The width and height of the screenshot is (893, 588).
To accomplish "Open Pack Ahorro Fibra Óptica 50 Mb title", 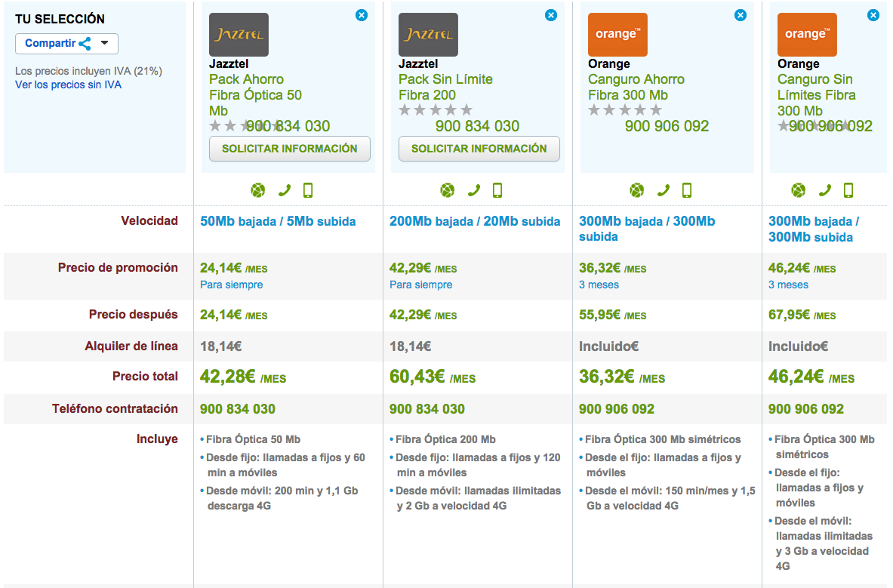I will pyautogui.click(x=255, y=95).
